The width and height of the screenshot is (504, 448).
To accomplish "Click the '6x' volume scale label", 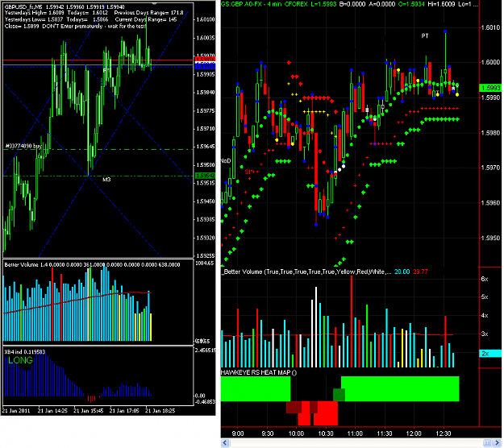I will pyautogui.click(x=485, y=279).
